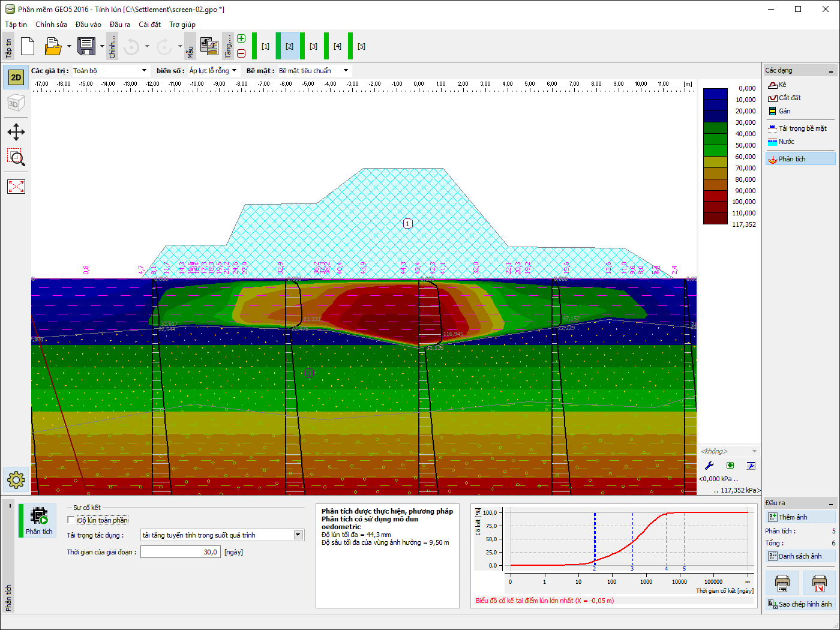Remove stage with red minus icon
This screenshot has width=840, height=630.
(241, 53)
